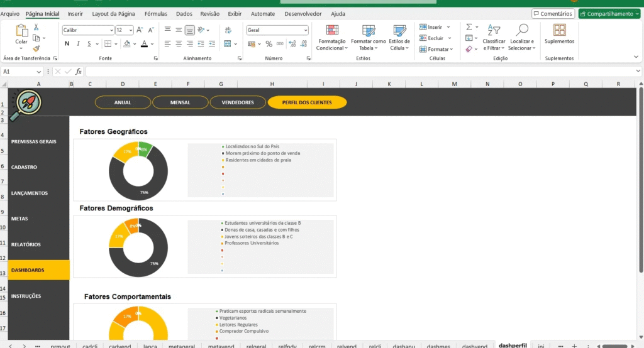Click inside the formula bar field
The height and width of the screenshot is (348, 644).
358,72
